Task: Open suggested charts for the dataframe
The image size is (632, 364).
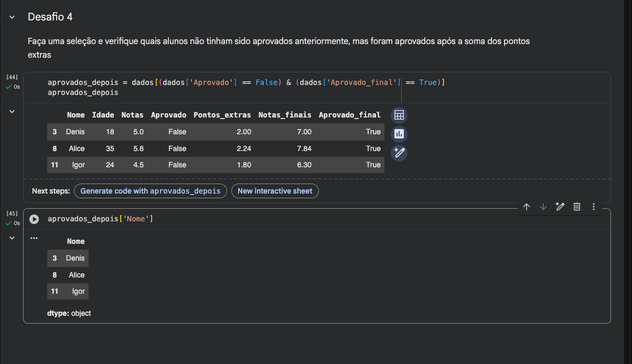Action: click(x=399, y=134)
